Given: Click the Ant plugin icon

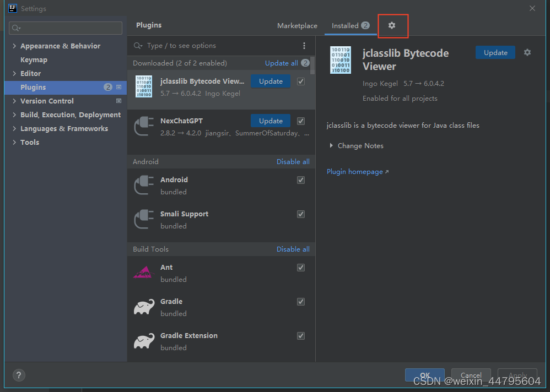Looking at the screenshot, I should pos(144,272).
